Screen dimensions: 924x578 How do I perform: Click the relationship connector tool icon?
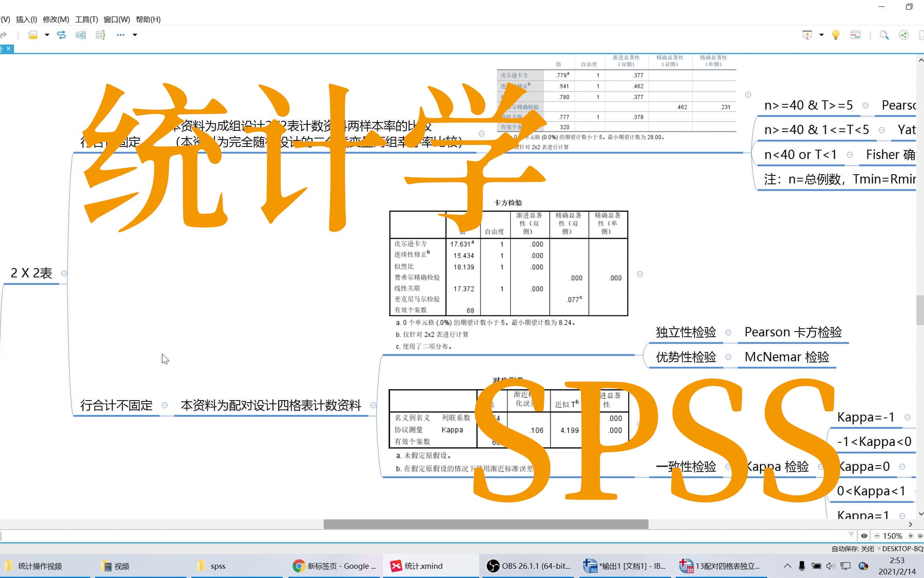61,35
